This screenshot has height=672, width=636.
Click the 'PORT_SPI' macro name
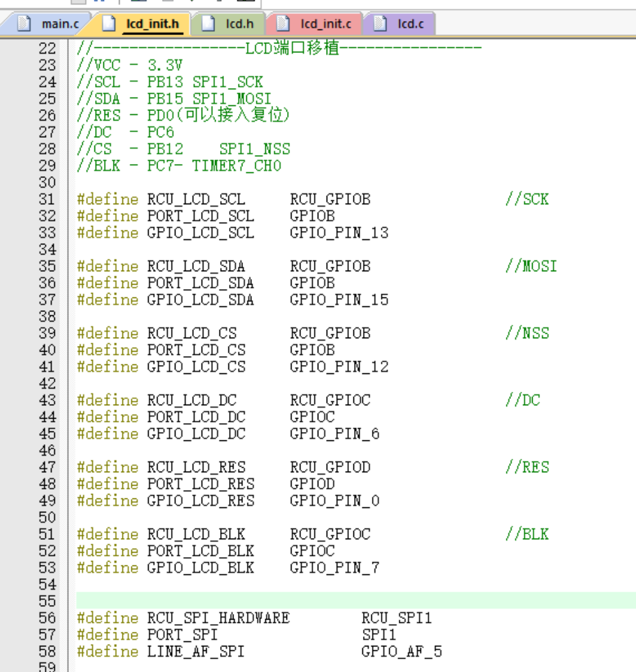(x=182, y=635)
